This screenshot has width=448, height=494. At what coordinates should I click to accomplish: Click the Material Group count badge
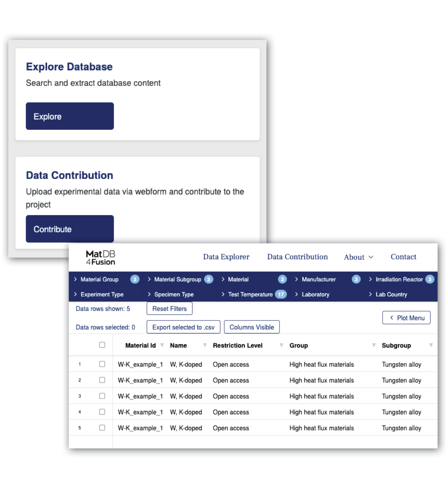click(x=135, y=279)
